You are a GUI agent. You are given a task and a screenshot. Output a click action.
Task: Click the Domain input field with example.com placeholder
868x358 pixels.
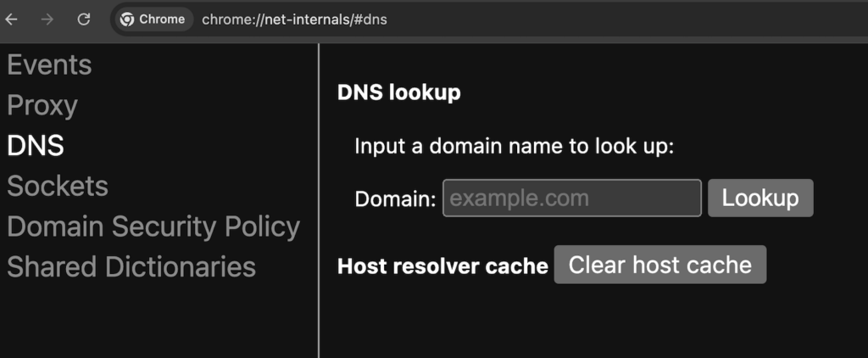572,198
